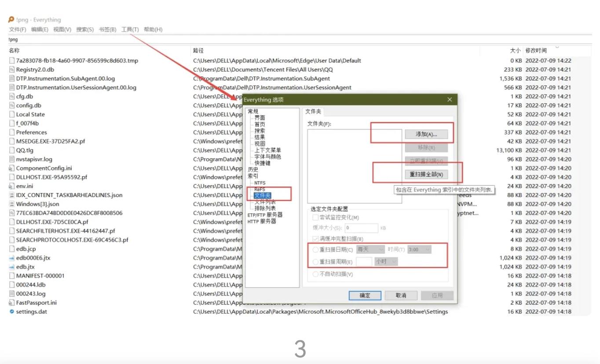600x364 pixels.
Task: Select 字体与颜色 in the options tree
Action: 267,157
